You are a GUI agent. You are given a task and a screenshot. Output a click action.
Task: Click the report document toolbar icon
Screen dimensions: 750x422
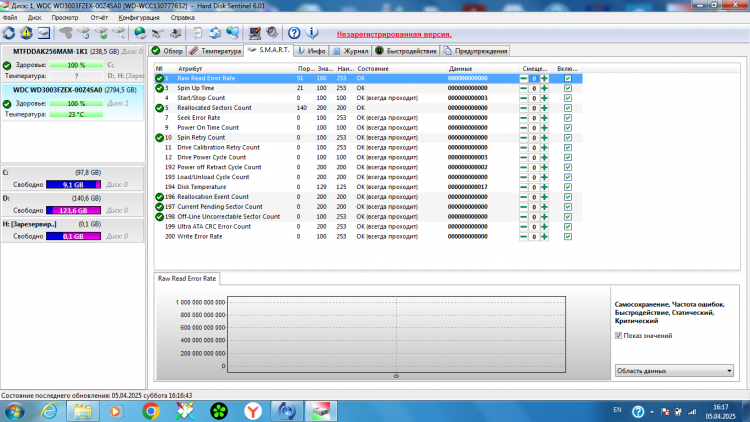[197, 33]
